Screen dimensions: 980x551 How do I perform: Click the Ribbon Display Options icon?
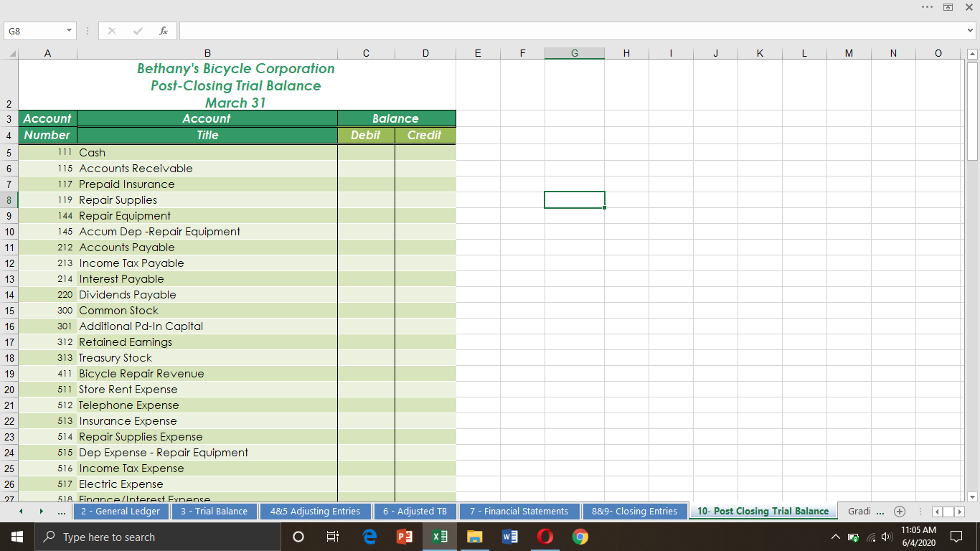(948, 6)
